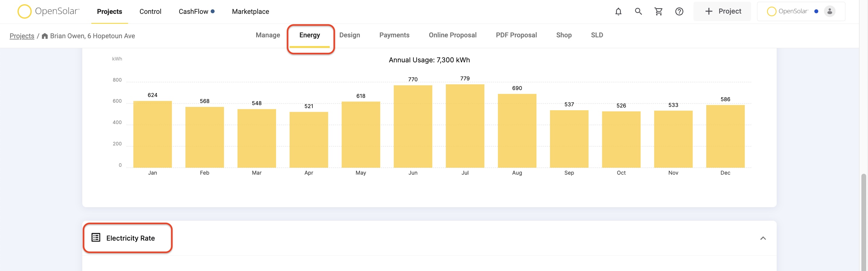Open the notifications bell
Image resolution: width=868 pixels, height=271 pixels.
tap(618, 11)
